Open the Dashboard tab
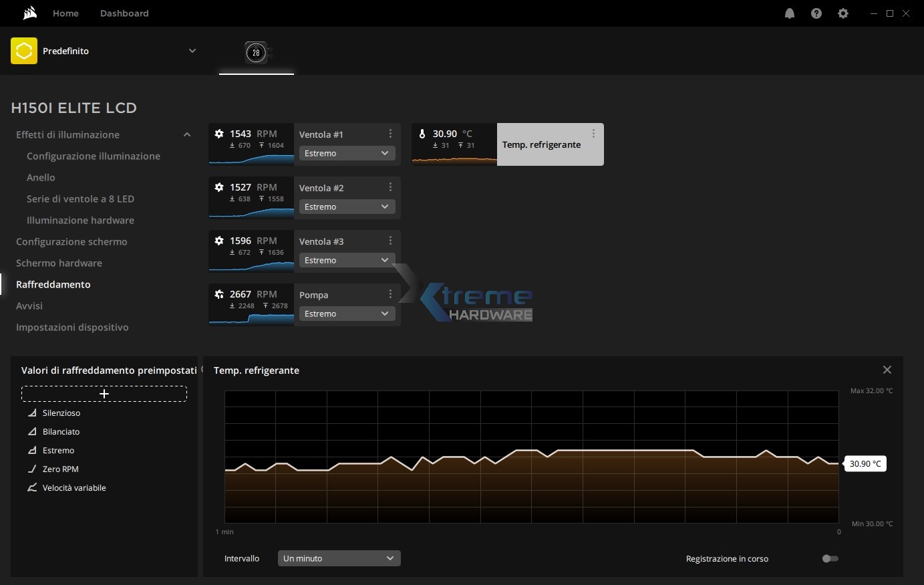924x585 pixels. coord(124,13)
